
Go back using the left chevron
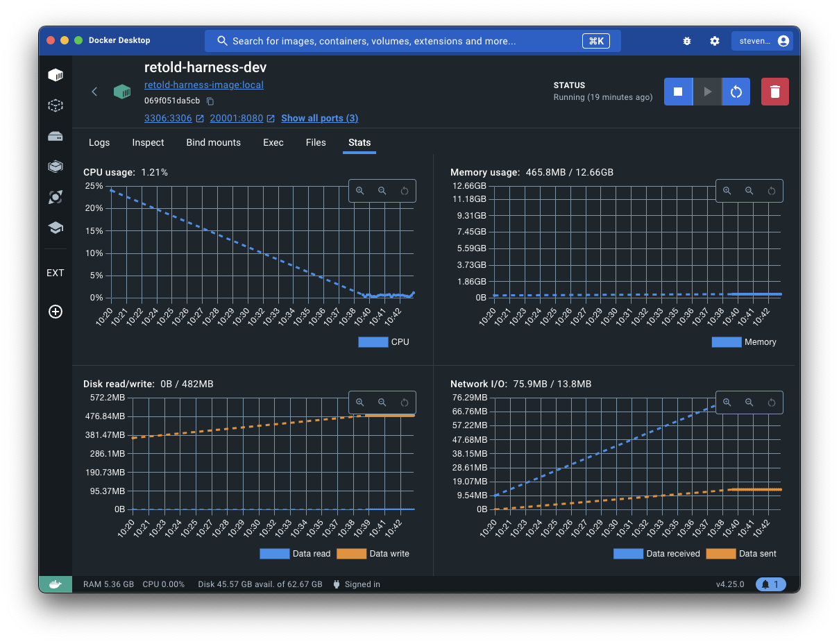point(94,92)
